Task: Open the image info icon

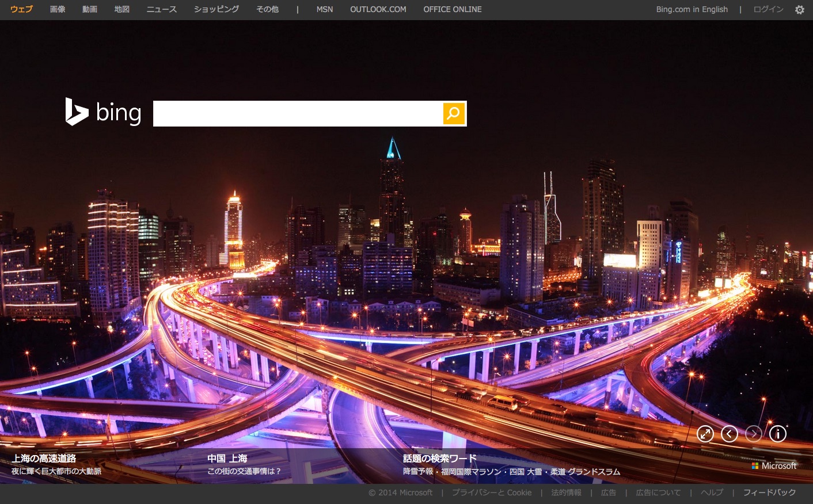Action: (778, 434)
